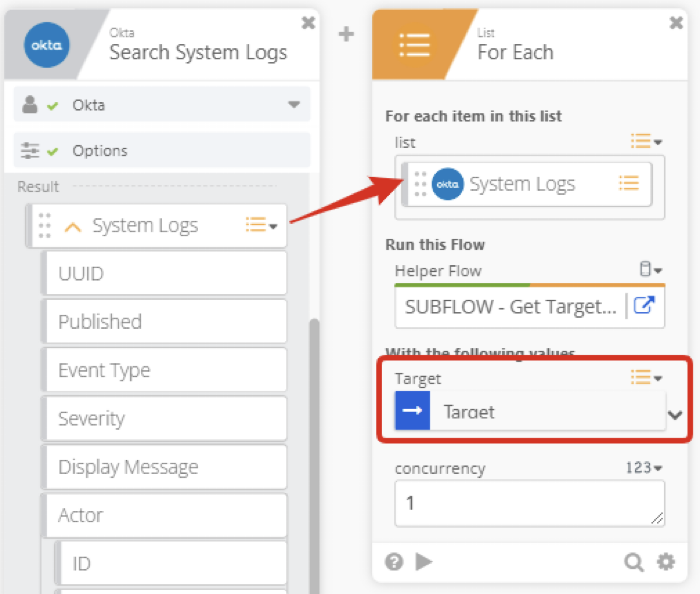Select the Event Type output field
The height and width of the screenshot is (594, 700).
tap(164, 370)
